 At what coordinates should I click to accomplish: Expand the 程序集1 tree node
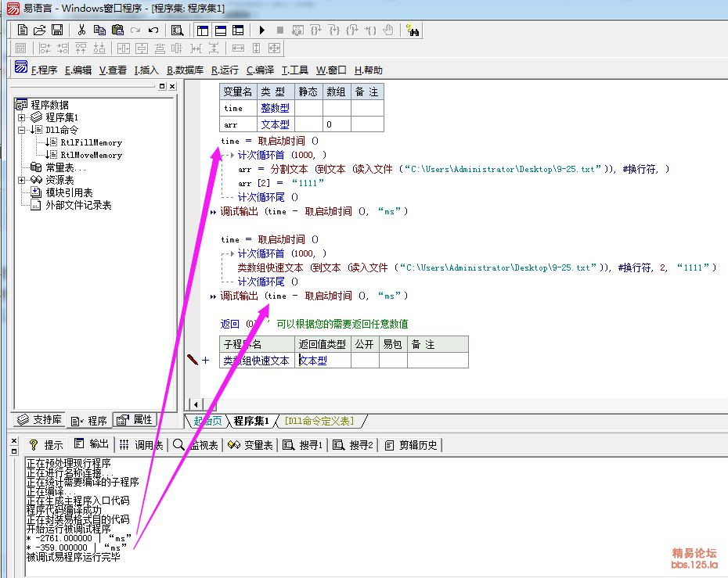(x=21, y=118)
